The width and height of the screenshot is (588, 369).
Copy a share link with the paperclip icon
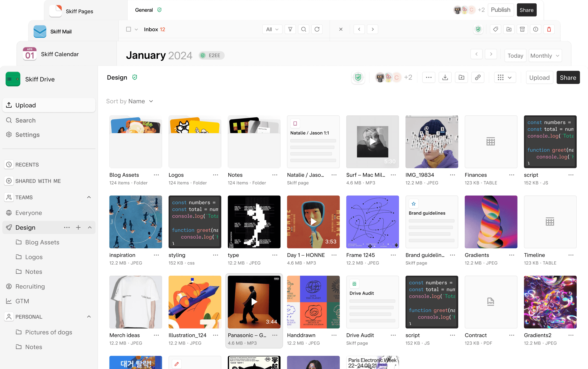pos(478,77)
